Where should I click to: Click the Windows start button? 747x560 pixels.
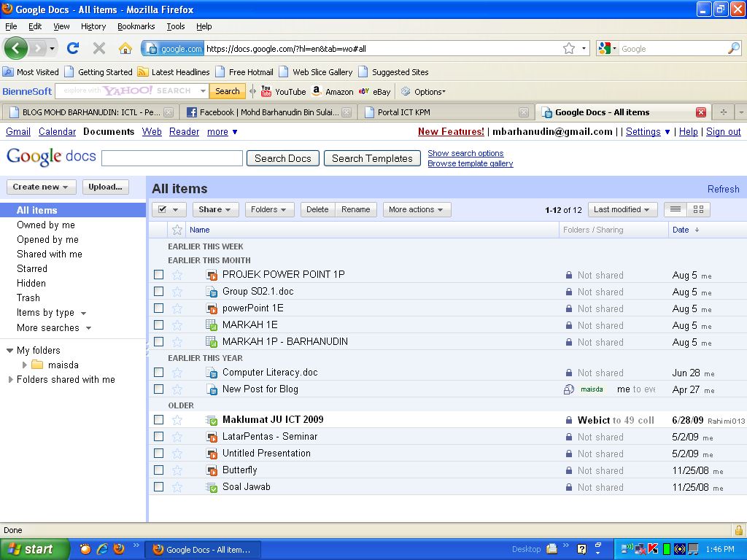click(34, 549)
